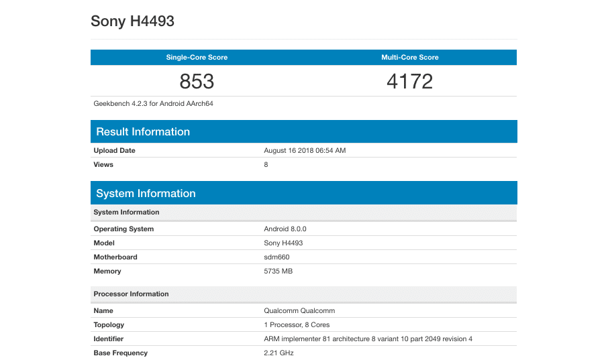
Task: Select the Views count 8
Action: click(x=266, y=165)
